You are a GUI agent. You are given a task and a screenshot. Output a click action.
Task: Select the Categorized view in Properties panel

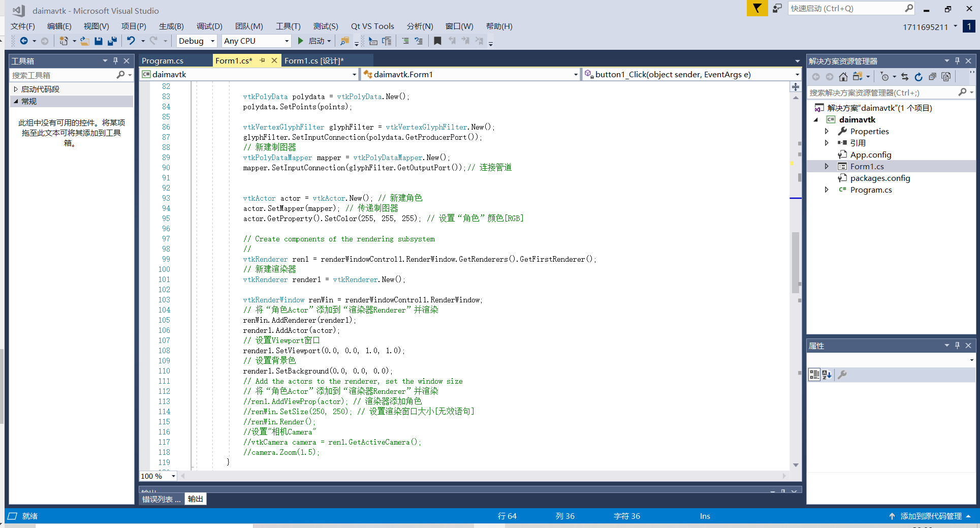coord(814,375)
